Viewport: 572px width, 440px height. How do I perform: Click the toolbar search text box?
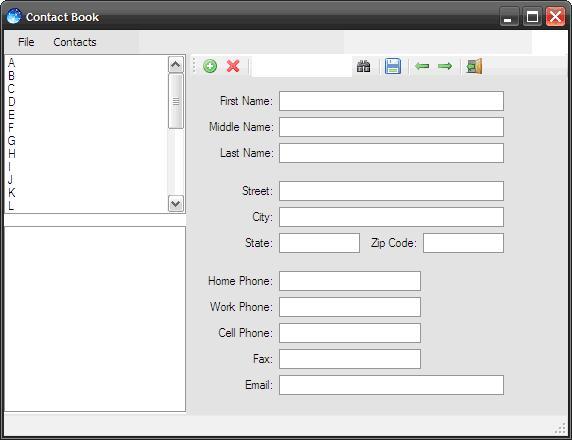(302, 66)
